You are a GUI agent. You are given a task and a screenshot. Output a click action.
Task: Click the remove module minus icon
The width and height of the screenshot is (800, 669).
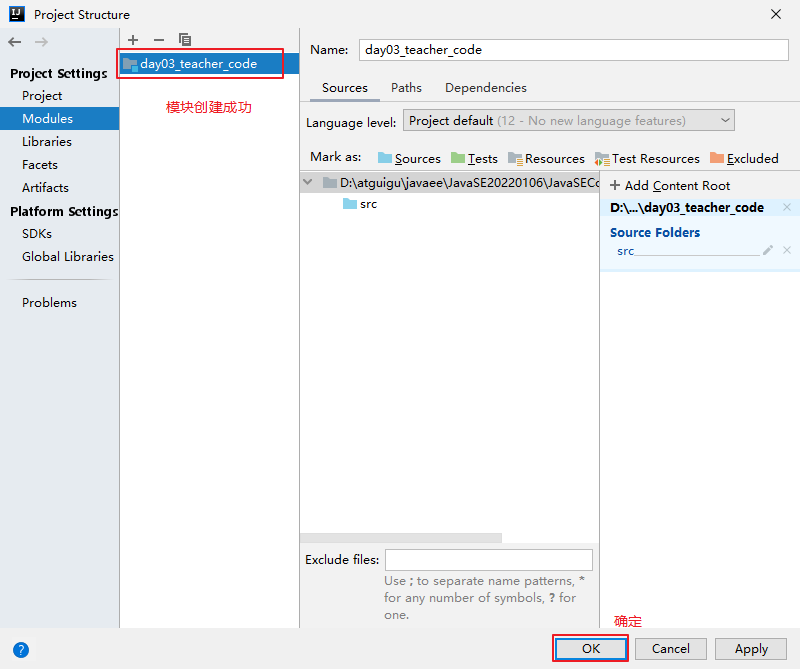click(x=158, y=40)
